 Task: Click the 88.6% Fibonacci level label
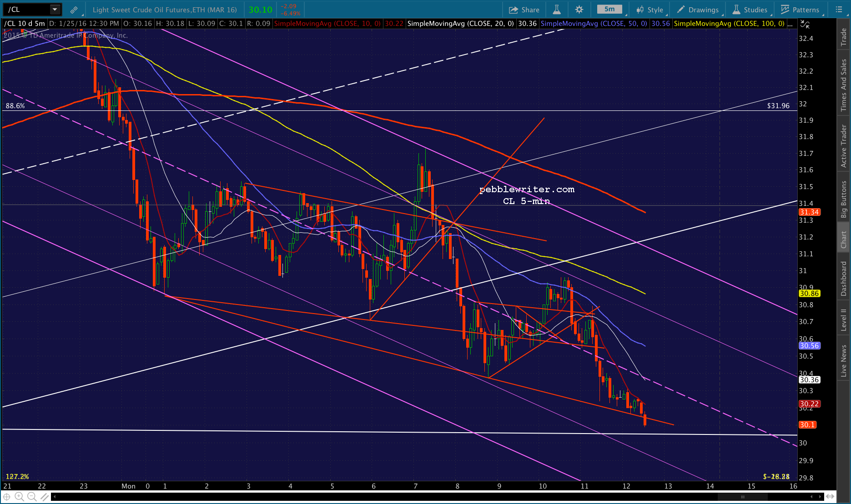(15, 106)
